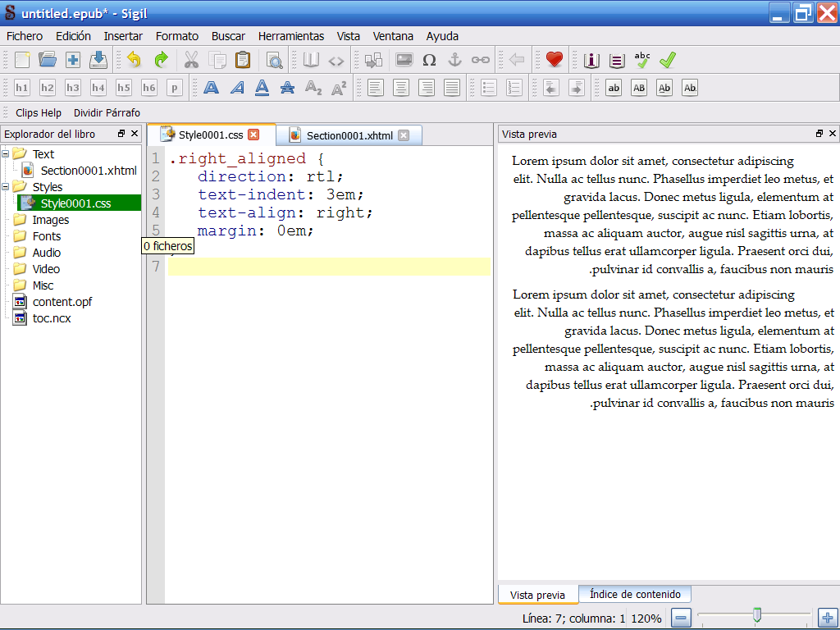
Task: Switch to the Section0001.xhtml tab
Action: tap(349, 135)
